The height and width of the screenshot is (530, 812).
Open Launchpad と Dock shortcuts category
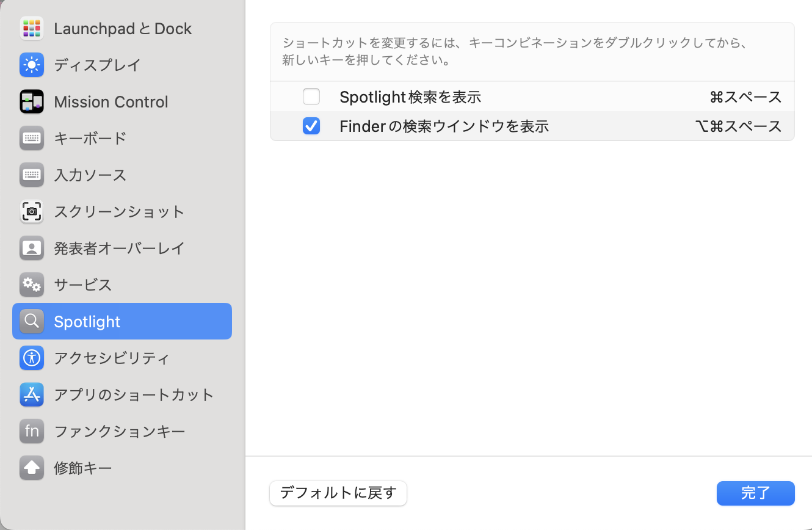point(122,29)
